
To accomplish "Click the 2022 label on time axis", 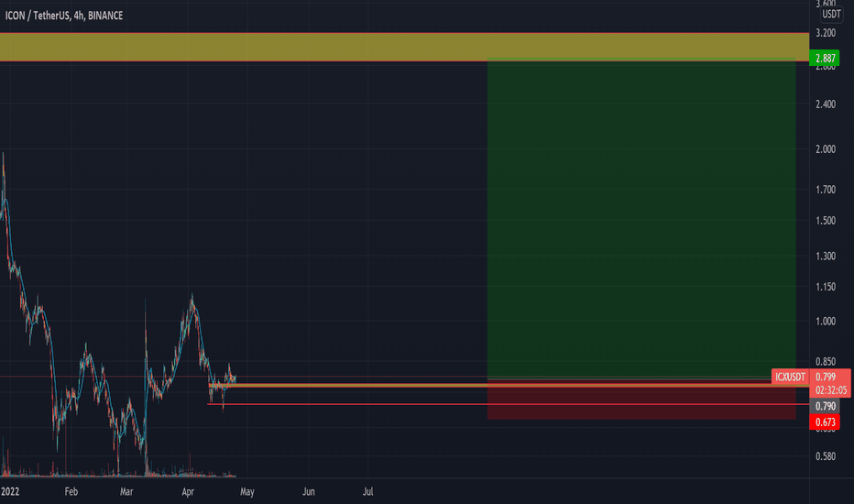I will (x=10, y=491).
